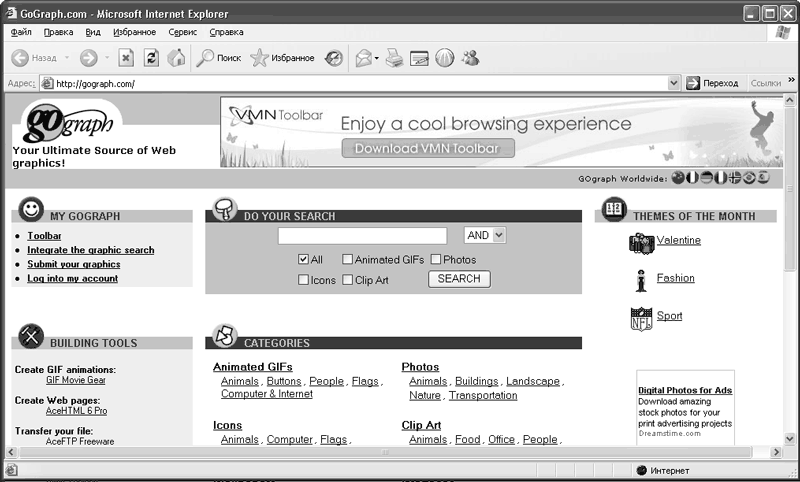This screenshot has width=800, height=482.
Task: Click the Refresh page icon
Action: [151, 58]
